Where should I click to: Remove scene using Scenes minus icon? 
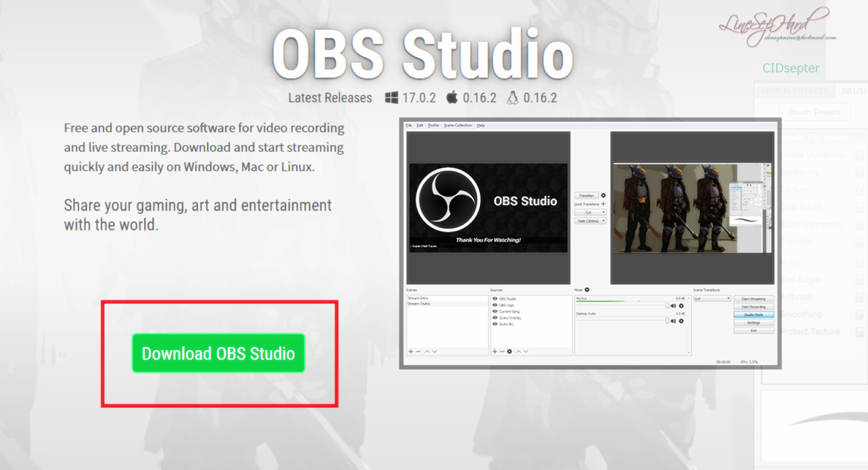pyautogui.click(x=418, y=352)
